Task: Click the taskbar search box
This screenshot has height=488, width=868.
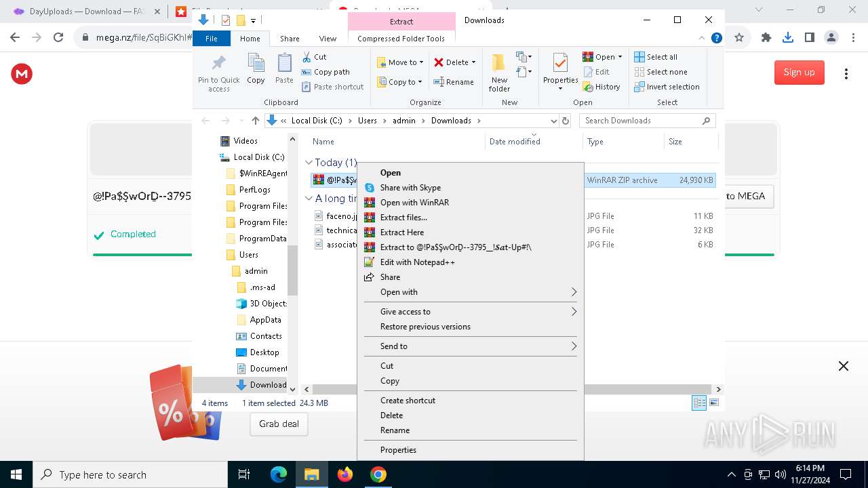Action: [x=130, y=474]
